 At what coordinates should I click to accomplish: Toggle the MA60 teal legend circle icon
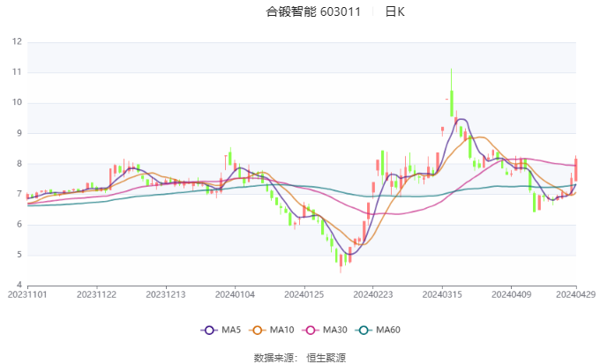pyautogui.click(x=364, y=330)
